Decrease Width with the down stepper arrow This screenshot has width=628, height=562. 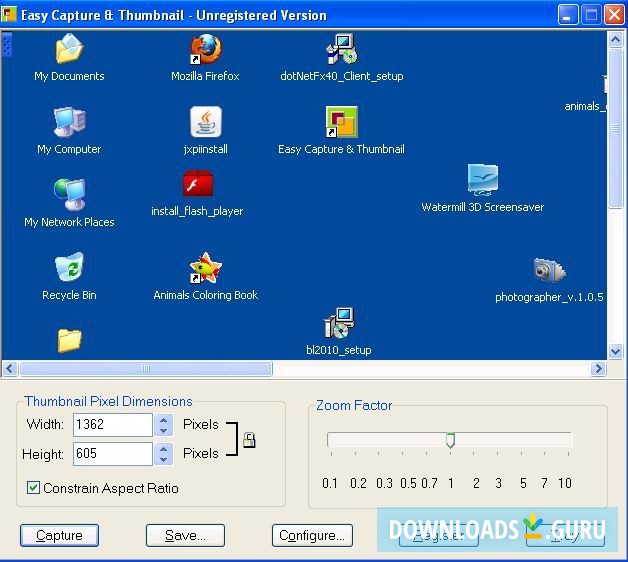pos(163,431)
